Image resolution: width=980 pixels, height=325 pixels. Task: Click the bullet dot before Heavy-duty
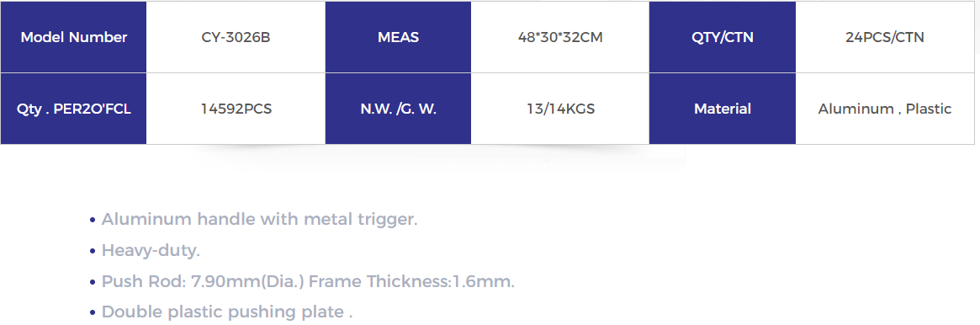(x=93, y=252)
